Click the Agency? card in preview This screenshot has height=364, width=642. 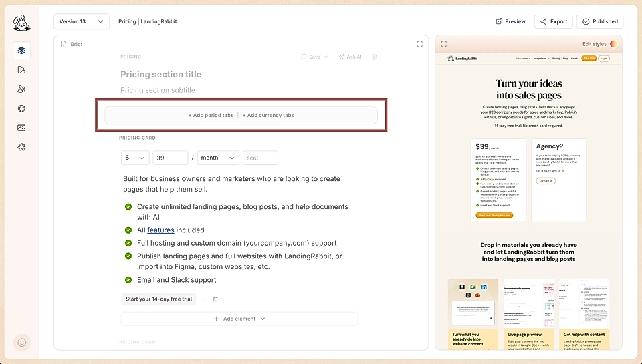[559, 180]
